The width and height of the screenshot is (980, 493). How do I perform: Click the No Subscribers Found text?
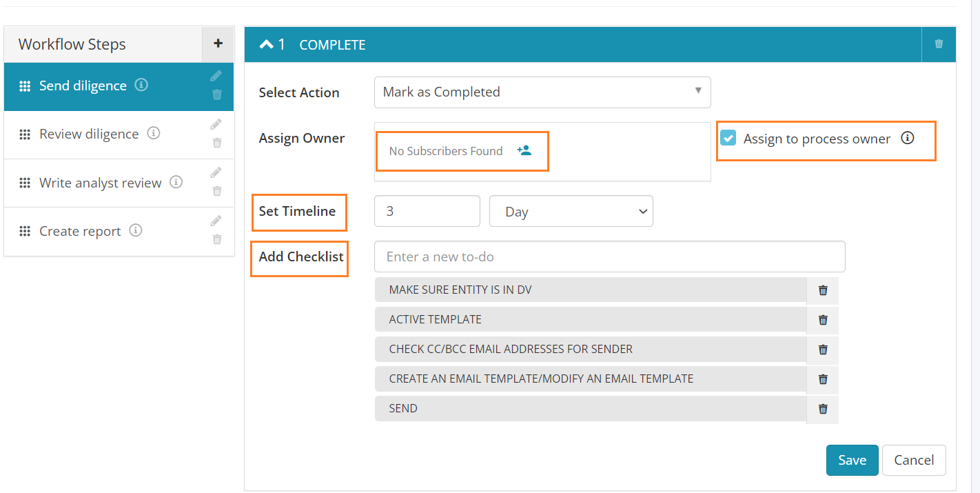pos(446,151)
